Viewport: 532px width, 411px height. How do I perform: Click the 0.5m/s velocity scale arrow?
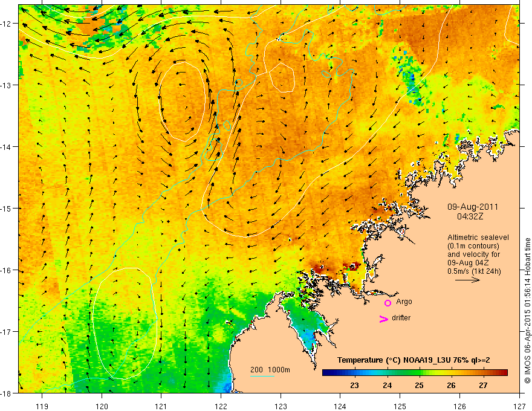point(467,280)
